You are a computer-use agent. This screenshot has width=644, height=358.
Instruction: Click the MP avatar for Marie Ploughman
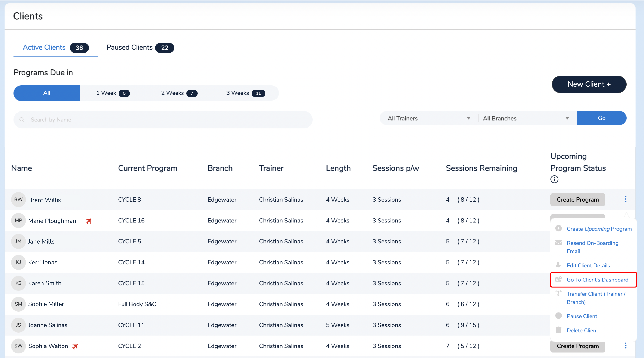tap(18, 220)
